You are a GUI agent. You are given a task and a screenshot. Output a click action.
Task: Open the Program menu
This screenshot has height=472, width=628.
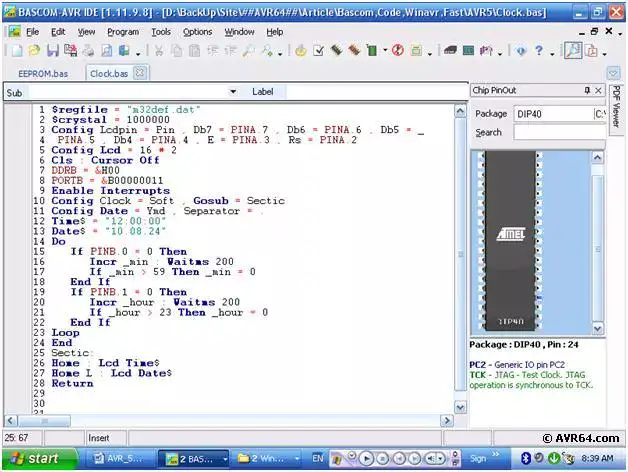[x=123, y=32]
